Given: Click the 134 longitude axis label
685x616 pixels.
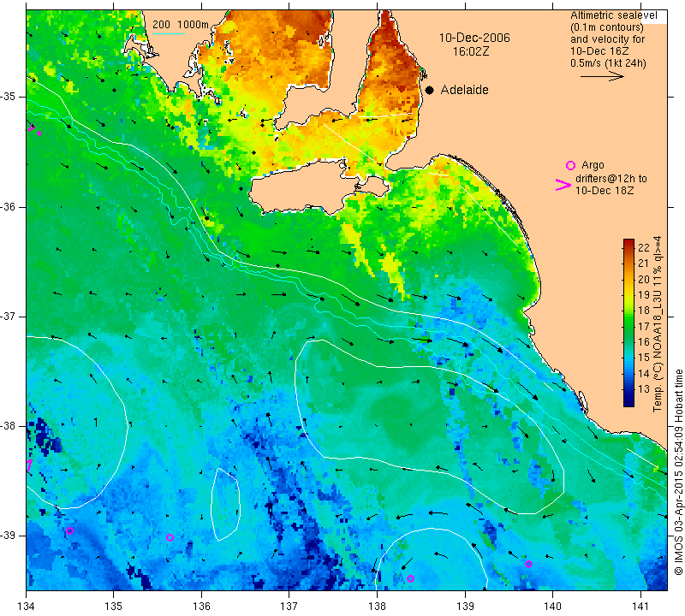Looking at the screenshot, I should point(27,606).
